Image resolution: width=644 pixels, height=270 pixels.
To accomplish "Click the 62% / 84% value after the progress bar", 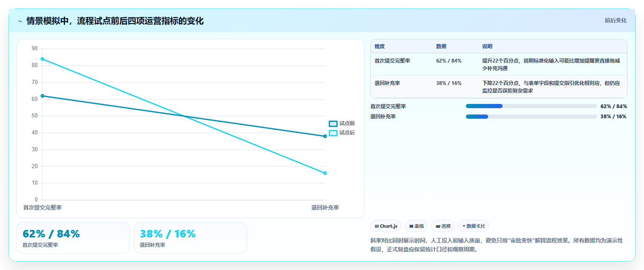I will [x=614, y=106].
